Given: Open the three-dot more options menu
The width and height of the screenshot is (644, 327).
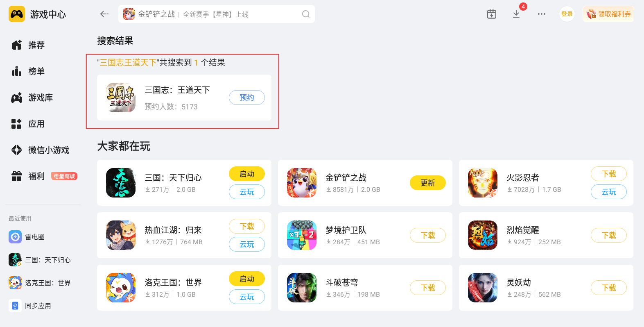Looking at the screenshot, I should pos(542,14).
